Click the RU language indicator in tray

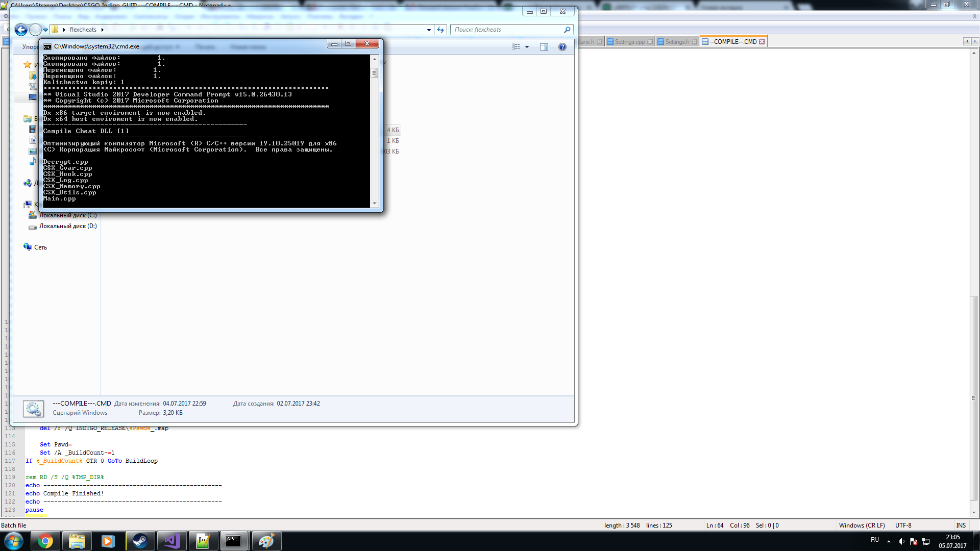(875, 540)
